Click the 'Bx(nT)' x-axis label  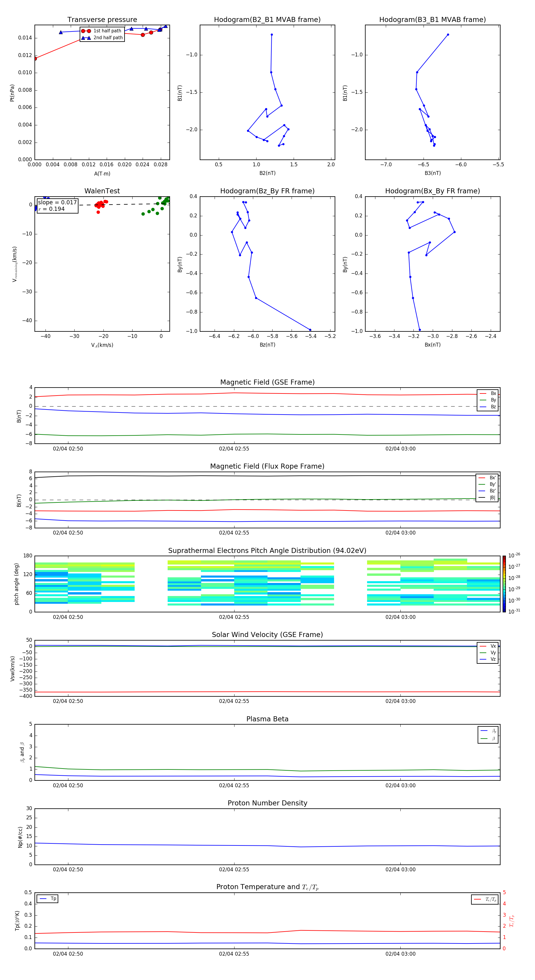(432, 345)
